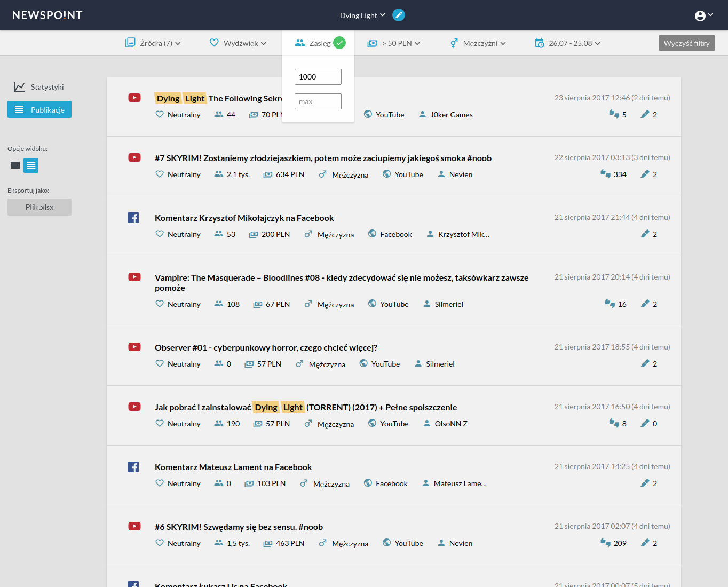Toggle the green checkmark on the Zasięg filter
Screen dimensions: 728x587
(x=340, y=42)
